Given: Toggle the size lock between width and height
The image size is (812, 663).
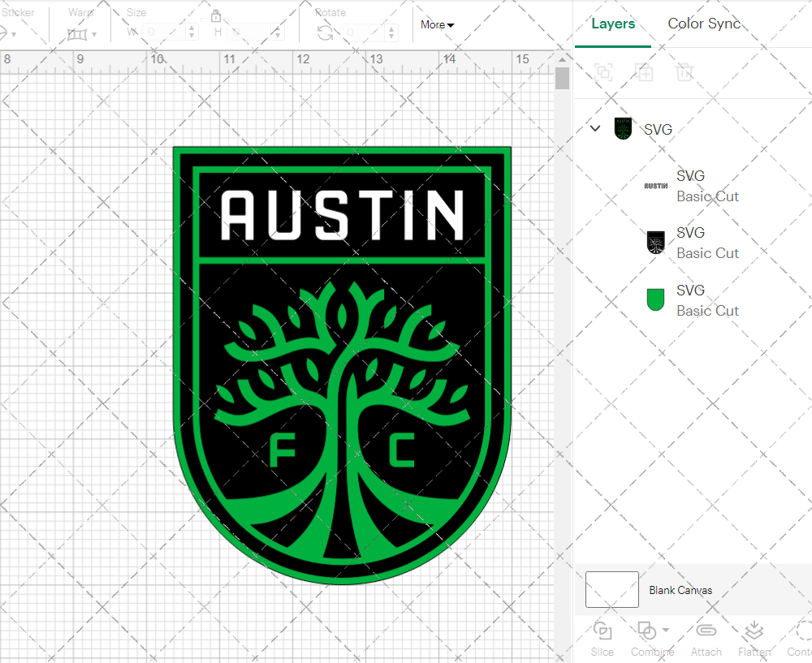Looking at the screenshot, I should tap(216, 15).
